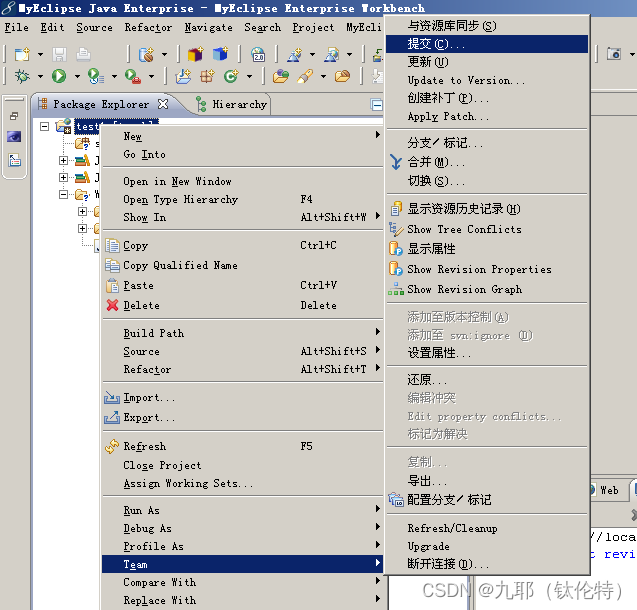The image size is (637, 610).
Task: Click the green Run button icon
Action: pos(59,76)
